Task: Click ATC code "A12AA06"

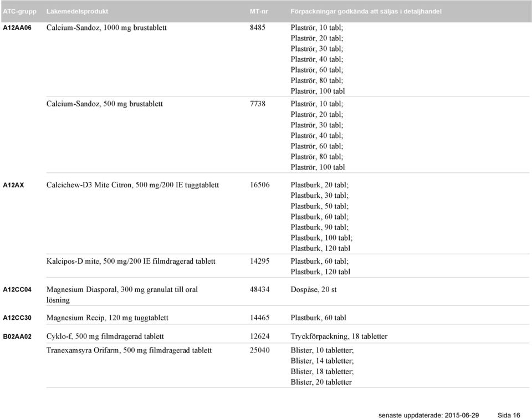Action: pyautogui.click(x=17, y=28)
